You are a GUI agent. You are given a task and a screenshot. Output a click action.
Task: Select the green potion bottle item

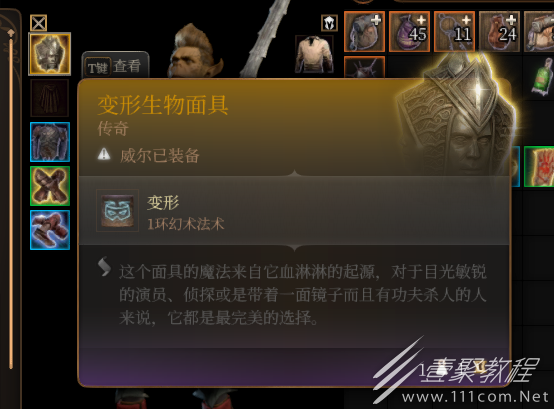pyautogui.click(x=543, y=77)
